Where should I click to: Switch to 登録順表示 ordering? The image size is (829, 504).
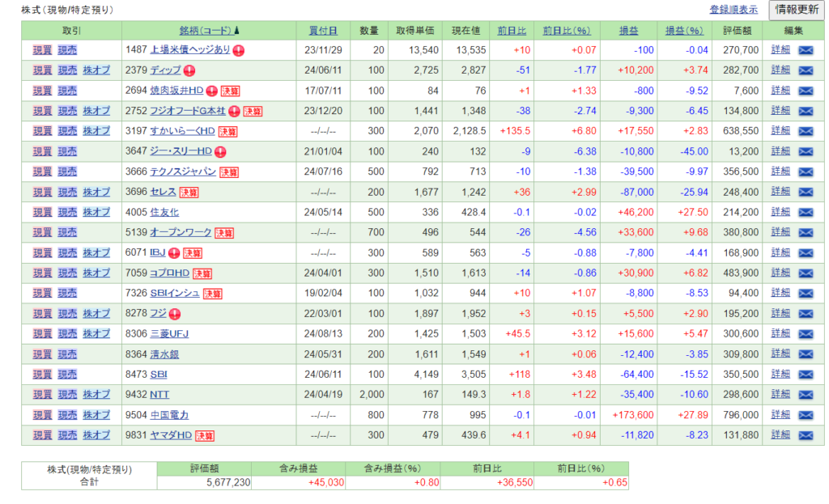[733, 10]
